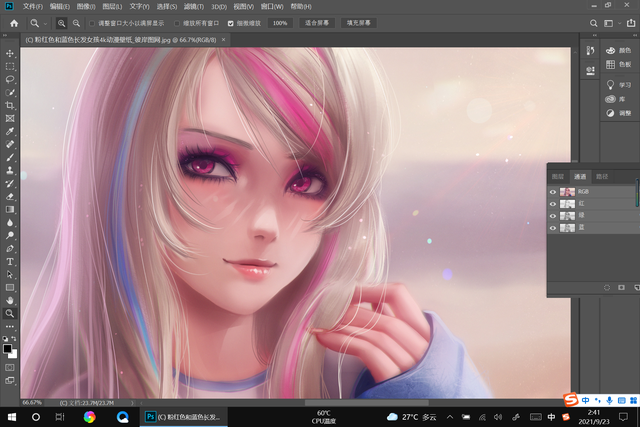Select the Path Selection tool
The width and height of the screenshot is (640, 427).
point(10,275)
